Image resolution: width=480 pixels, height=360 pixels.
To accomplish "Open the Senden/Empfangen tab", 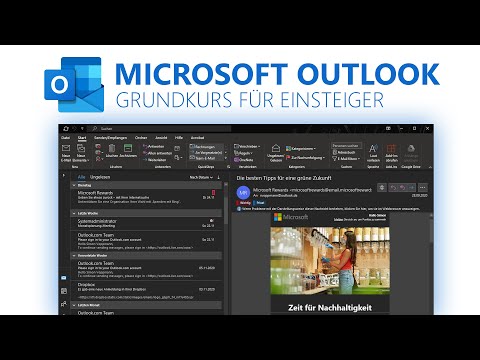I will [110, 138].
